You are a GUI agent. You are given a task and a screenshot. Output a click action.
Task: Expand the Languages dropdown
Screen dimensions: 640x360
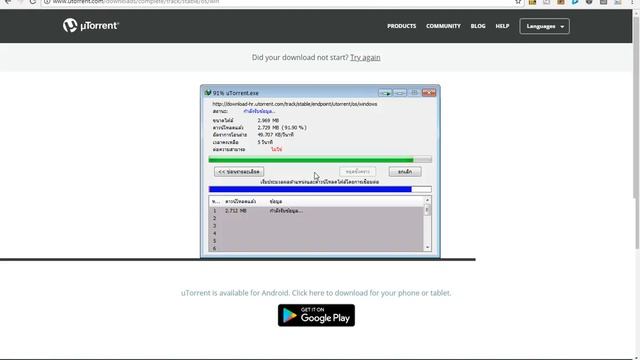tap(544, 26)
